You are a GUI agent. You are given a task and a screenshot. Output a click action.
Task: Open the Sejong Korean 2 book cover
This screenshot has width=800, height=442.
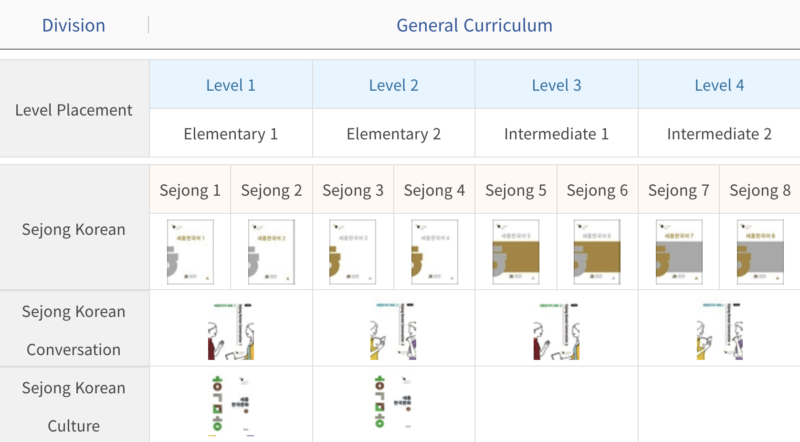pyautogui.click(x=271, y=252)
